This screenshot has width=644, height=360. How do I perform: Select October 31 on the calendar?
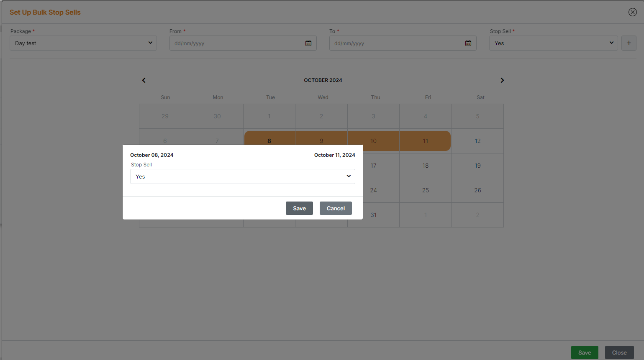pos(373,215)
